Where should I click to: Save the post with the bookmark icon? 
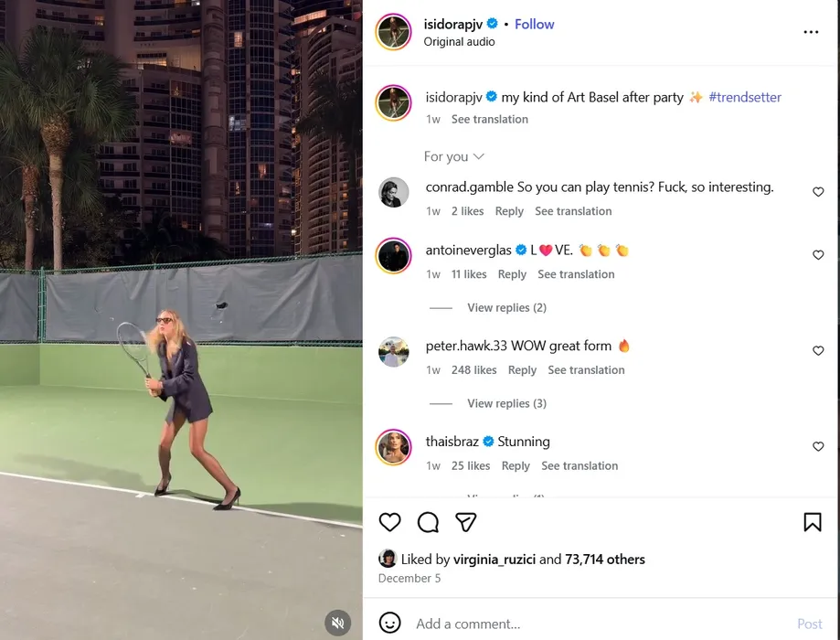(813, 522)
